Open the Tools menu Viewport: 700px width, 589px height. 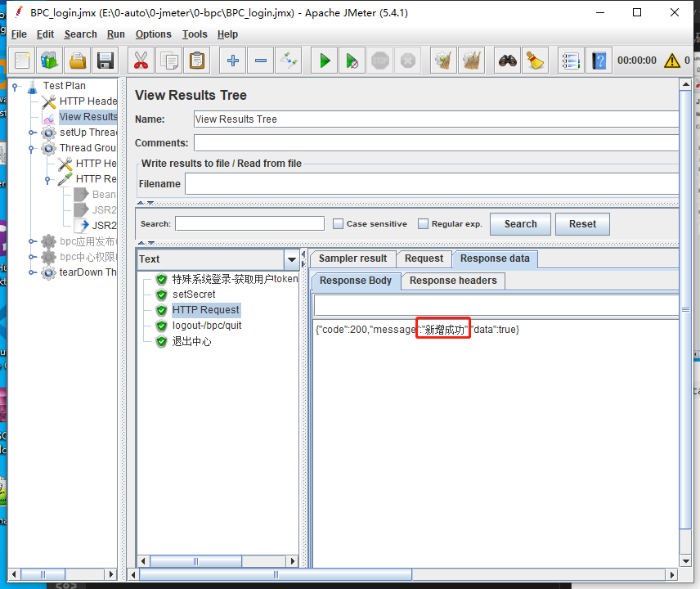[195, 34]
